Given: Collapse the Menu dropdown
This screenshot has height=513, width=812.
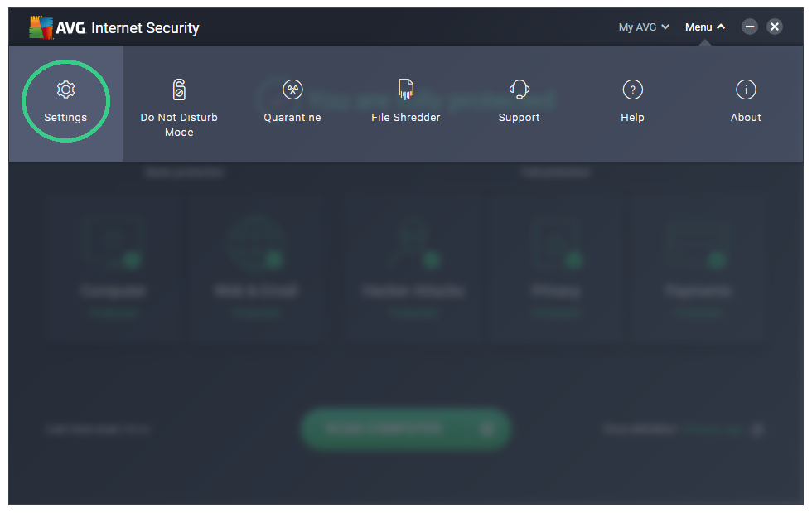Looking at the screenshot, I should (x=705, y=27).
